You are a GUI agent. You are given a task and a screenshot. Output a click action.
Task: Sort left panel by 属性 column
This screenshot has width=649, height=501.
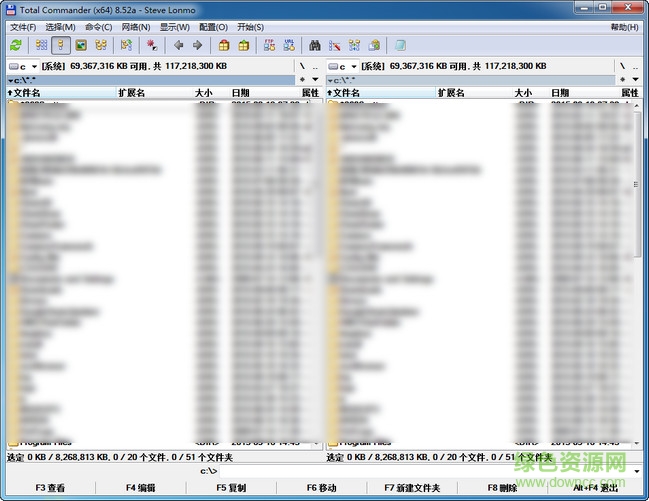pyautogui.click(x=311, y=93)
